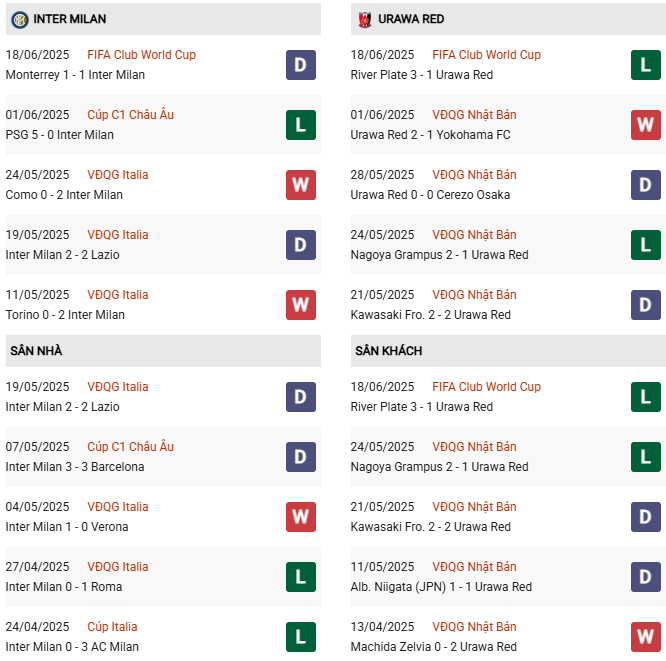Open Cúp C1 Châu Âu link above PSG match
This screenshot has width=666, height=661.
click(130, 115)
